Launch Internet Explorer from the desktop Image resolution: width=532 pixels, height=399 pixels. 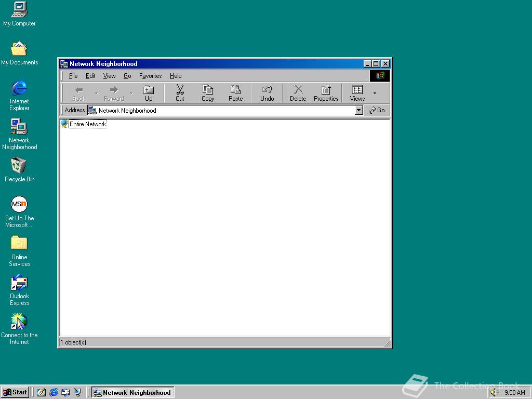pos(19,96)
